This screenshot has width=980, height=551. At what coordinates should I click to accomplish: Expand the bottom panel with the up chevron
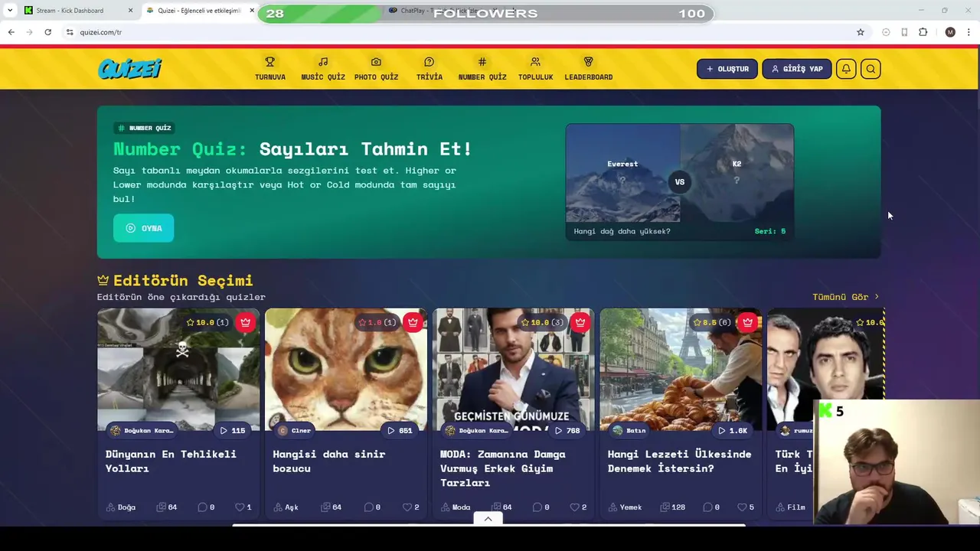(x=488, y=518)
